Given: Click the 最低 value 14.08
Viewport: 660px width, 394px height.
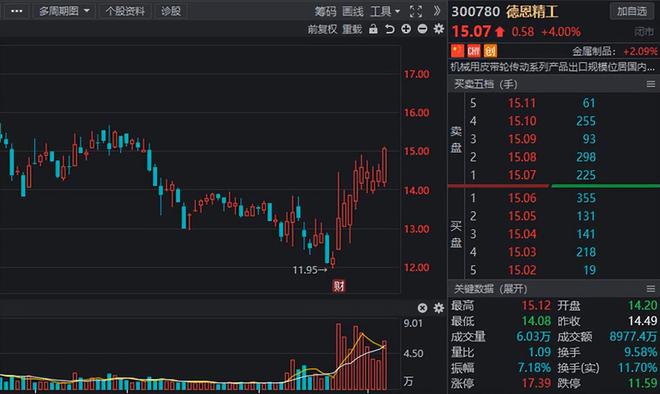Looking at the screenshot, I should (x=536, y=321).
